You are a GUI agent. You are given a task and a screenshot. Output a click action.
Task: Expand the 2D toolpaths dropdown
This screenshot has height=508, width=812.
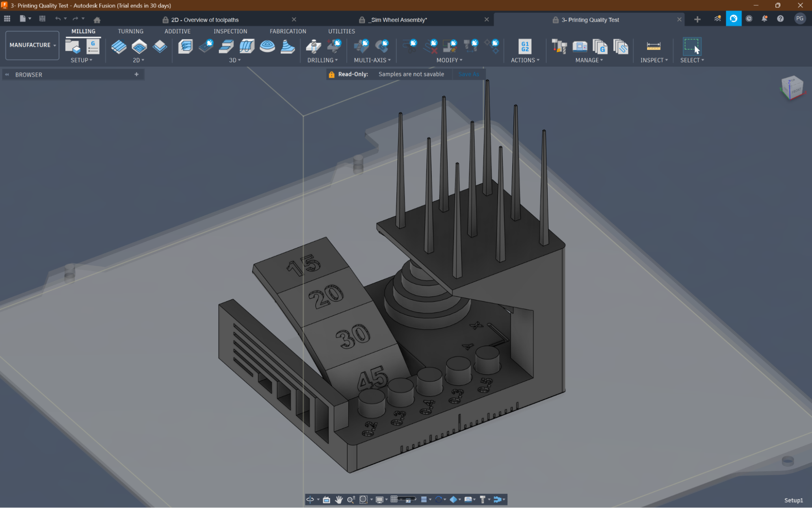click(139, 60)
